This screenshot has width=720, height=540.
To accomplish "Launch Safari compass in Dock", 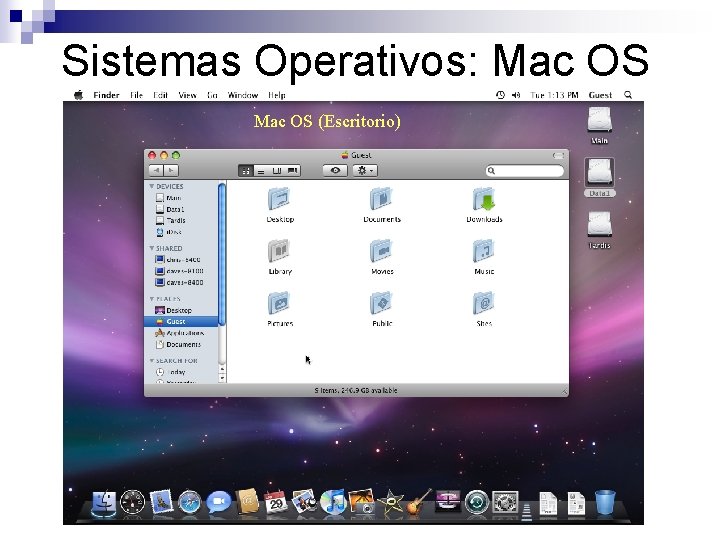I will coord(190,502).
